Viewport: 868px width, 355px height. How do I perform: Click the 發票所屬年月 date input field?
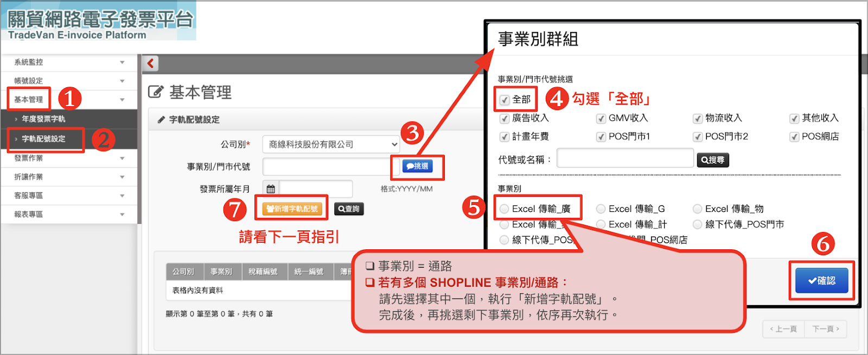(315, 189)
